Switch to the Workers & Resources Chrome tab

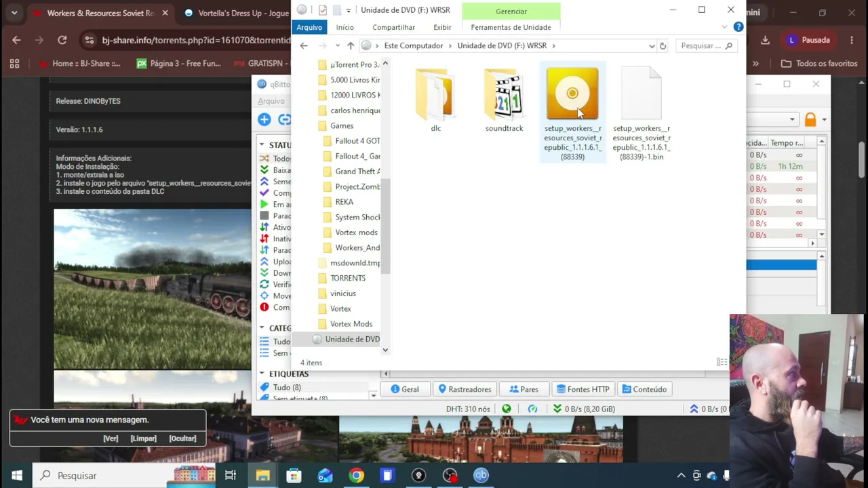click(x=101, y=13)
